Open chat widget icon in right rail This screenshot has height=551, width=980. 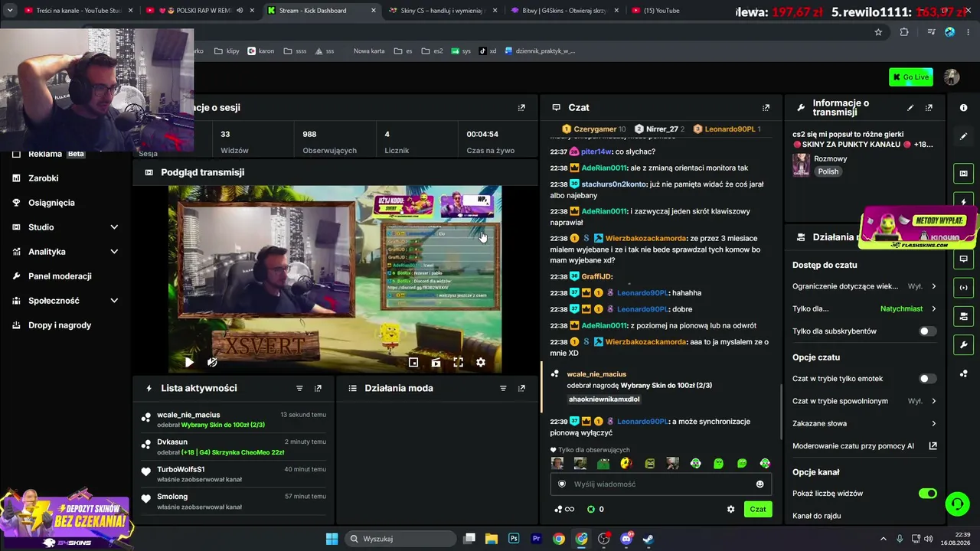pyautogui.click(x=963, y=259)
